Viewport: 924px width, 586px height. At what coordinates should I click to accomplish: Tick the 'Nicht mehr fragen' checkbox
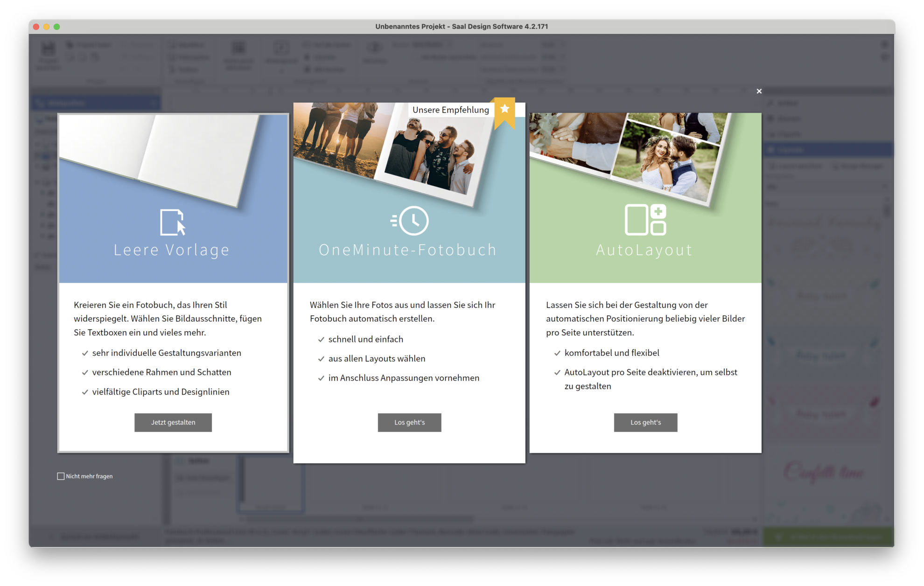[61, 476]
